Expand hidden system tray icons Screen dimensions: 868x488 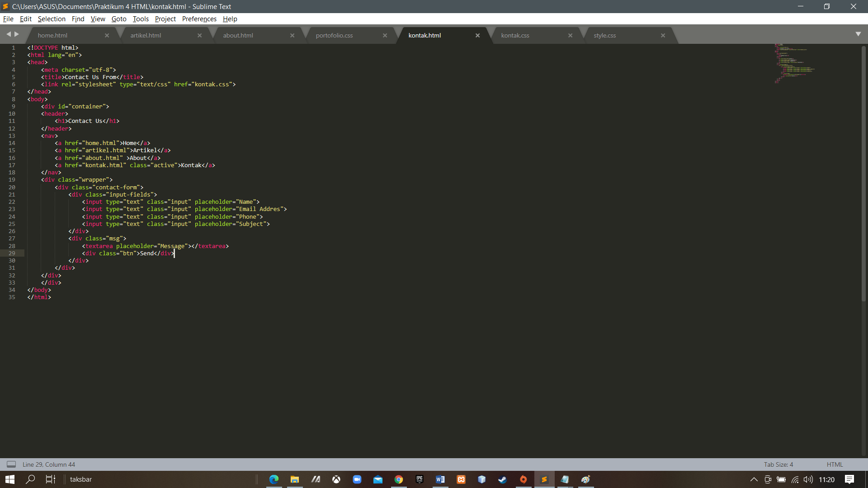754,480
